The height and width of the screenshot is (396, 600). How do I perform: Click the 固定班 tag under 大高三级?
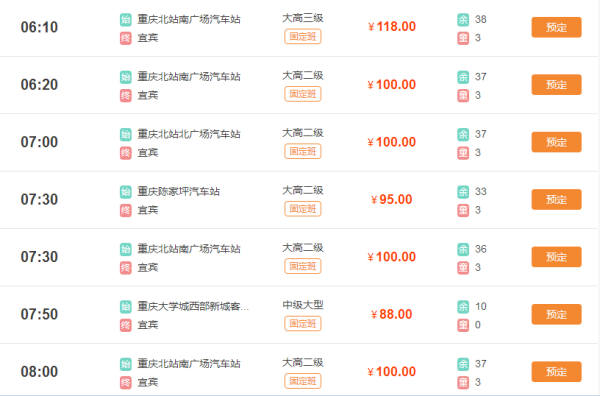tap(303, 37)
